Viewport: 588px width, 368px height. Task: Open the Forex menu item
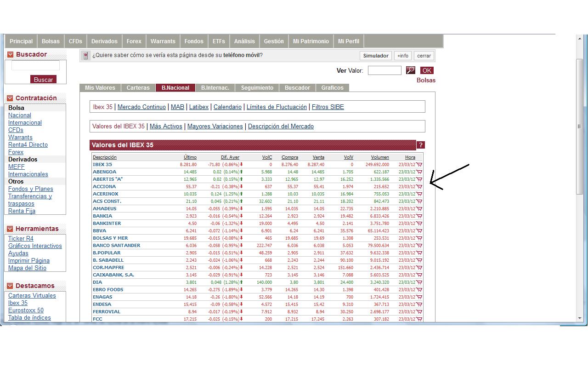coord(134,41)
